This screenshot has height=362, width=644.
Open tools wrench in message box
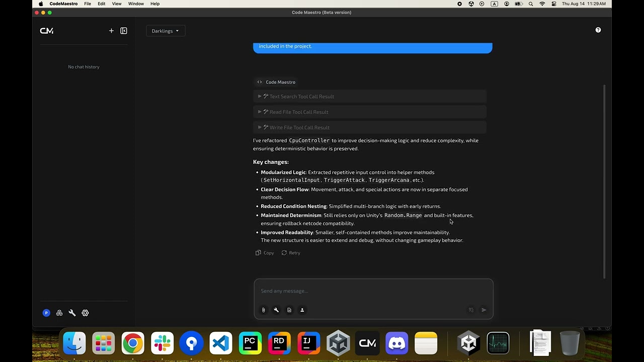pos(276,310)
